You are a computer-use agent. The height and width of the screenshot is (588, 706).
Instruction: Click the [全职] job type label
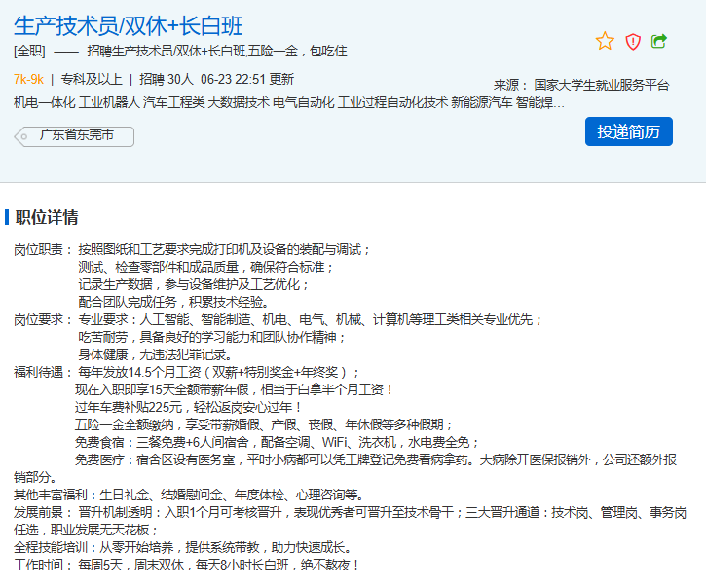(29, 52)
